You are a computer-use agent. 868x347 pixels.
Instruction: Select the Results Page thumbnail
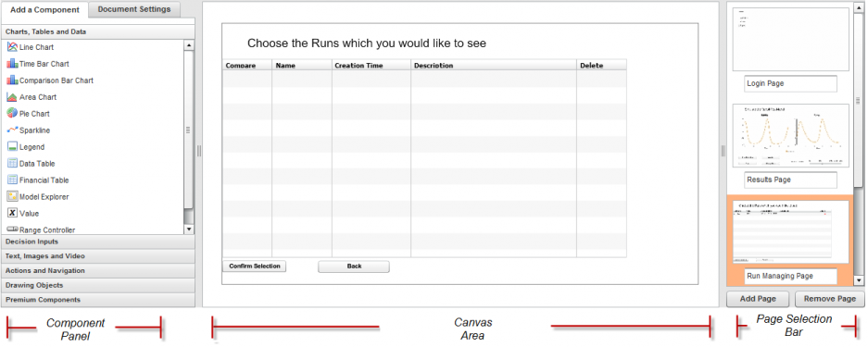790,135
